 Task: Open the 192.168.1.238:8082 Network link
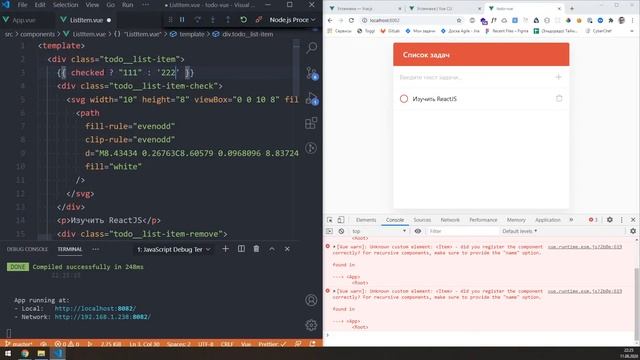102,317
